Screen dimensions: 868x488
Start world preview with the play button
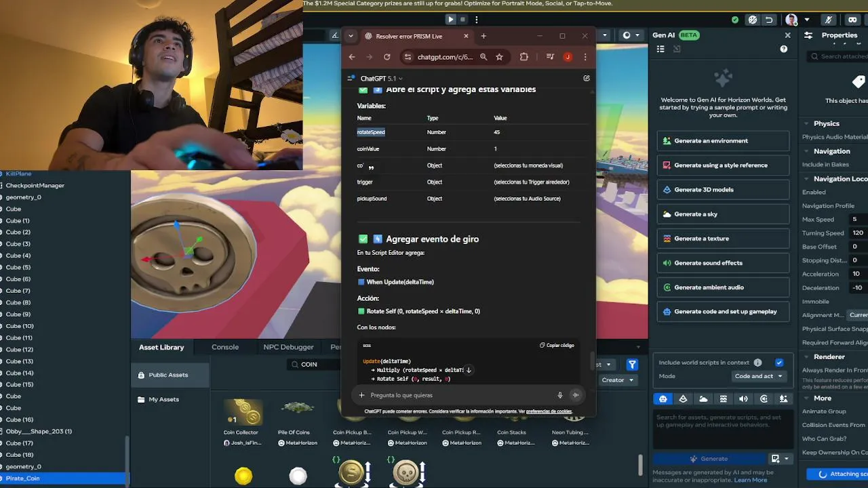tap(450, 20)
